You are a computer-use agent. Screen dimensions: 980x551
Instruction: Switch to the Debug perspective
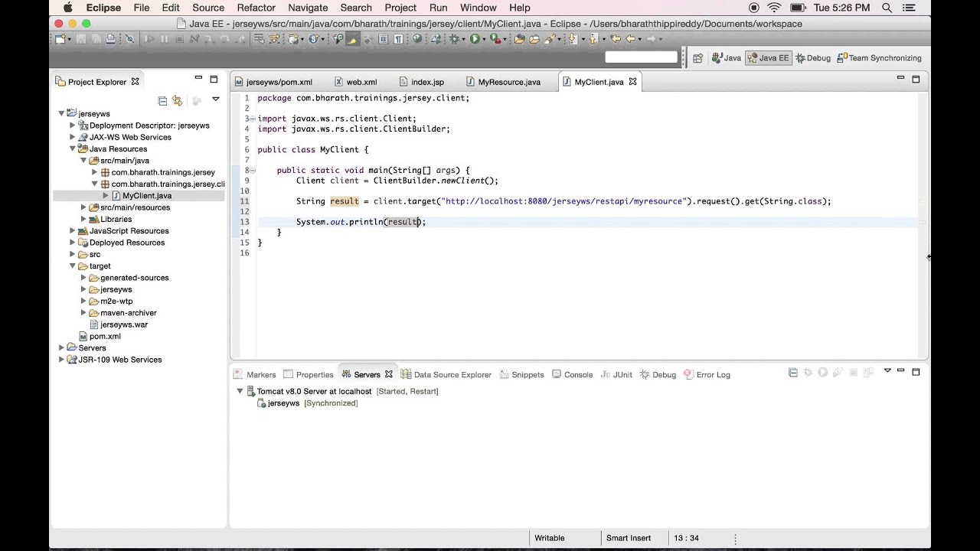click(x=813, y=57)
